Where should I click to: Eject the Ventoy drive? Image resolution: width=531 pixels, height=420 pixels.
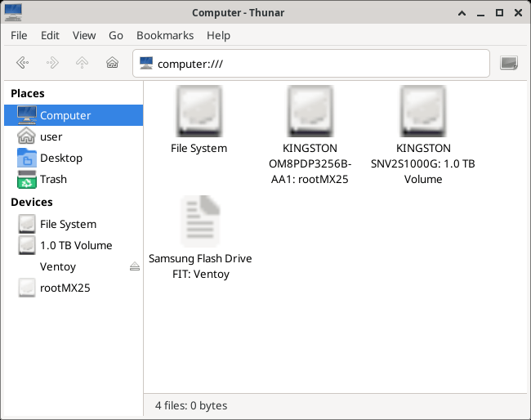point(135,267)
